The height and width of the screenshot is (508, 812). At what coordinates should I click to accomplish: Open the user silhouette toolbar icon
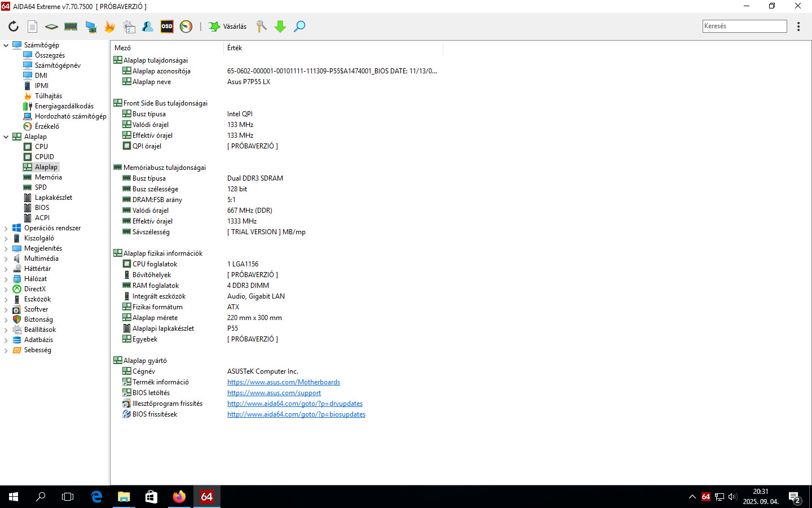[148, 27]
